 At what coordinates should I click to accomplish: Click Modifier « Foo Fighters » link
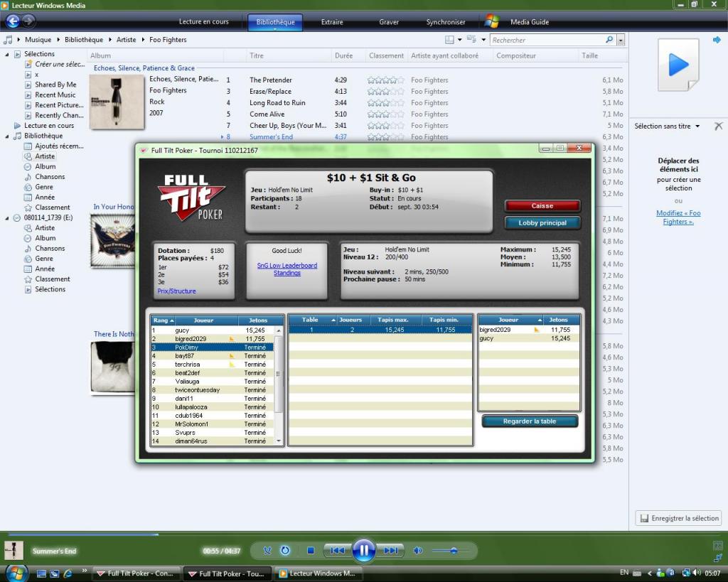(x=678, y=217)
